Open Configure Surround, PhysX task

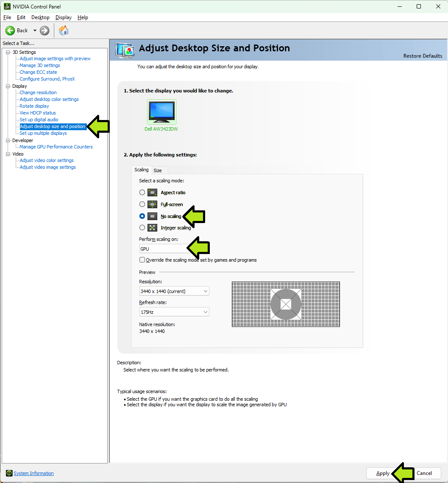pos(47,79)
